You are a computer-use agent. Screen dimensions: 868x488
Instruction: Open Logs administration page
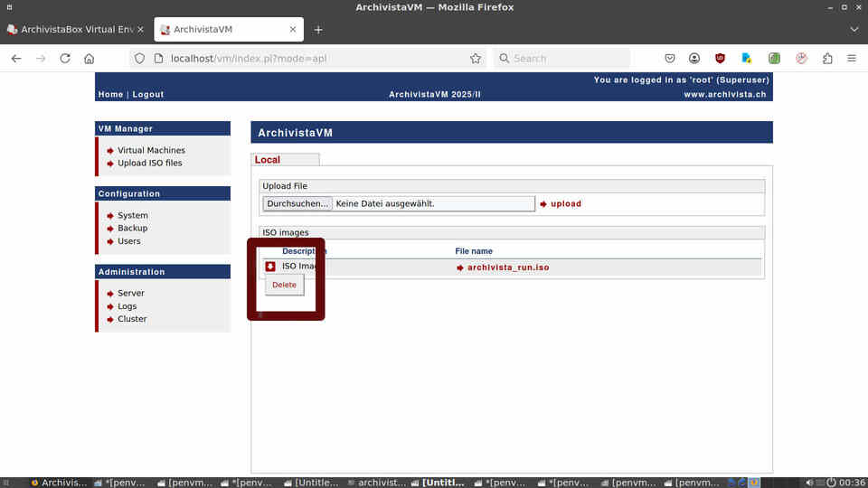(x=127, y=306)
